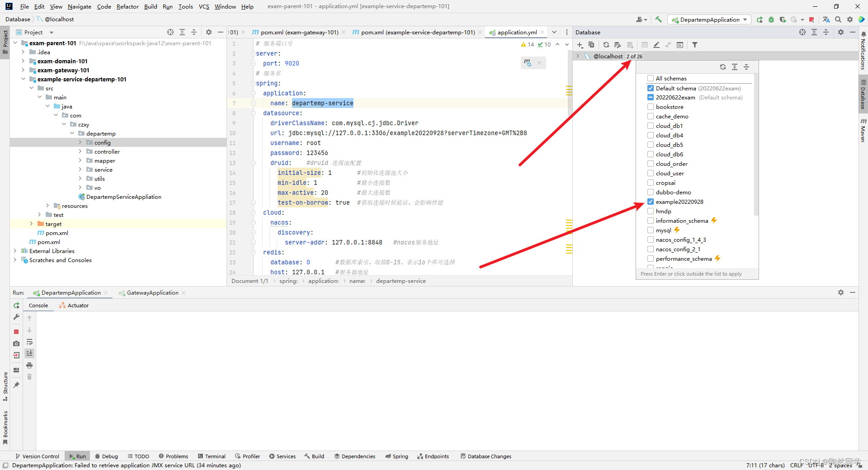Toggle Scroll to End in the console

(29, 353)
